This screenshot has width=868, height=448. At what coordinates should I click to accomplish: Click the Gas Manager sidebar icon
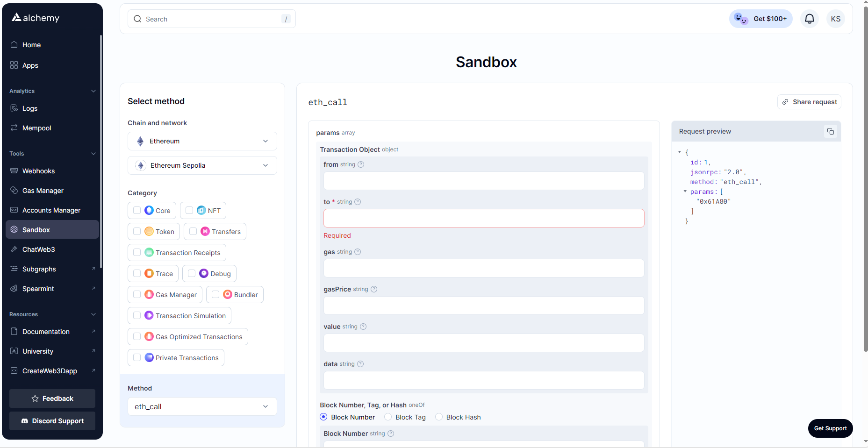point(14,191)
